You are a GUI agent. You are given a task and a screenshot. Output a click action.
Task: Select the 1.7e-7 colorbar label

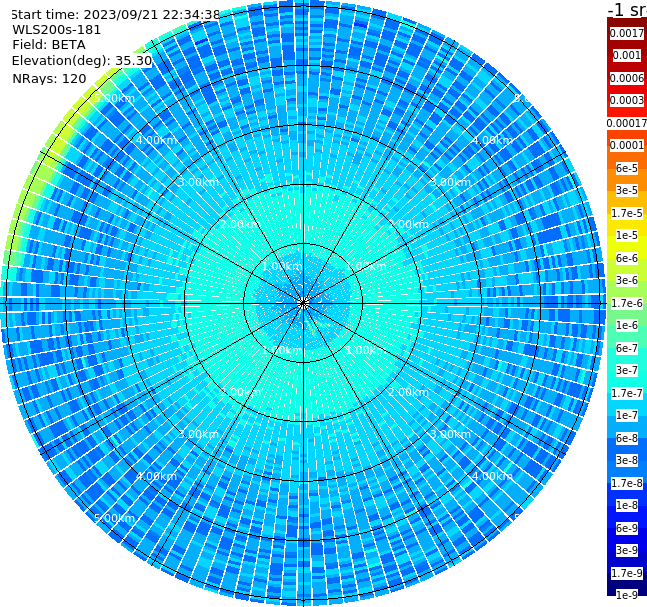[x=627, y=393]
